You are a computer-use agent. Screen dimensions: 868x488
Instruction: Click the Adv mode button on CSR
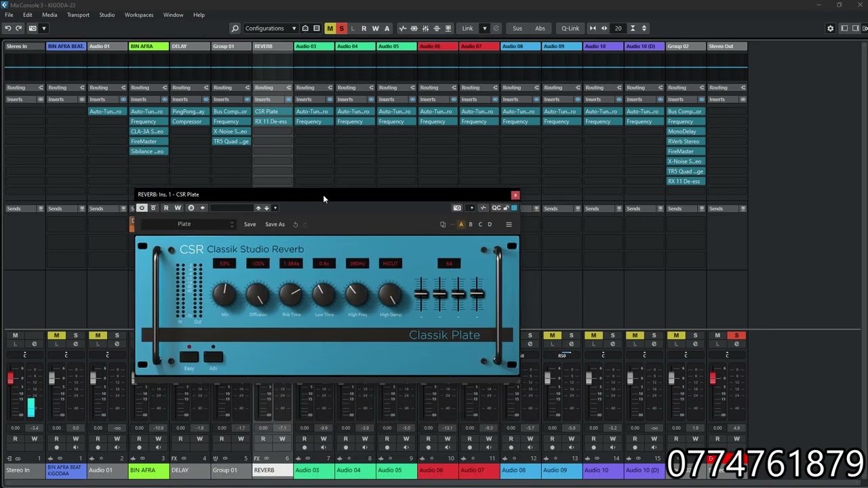pyautogui.click(x=213, y=357)
